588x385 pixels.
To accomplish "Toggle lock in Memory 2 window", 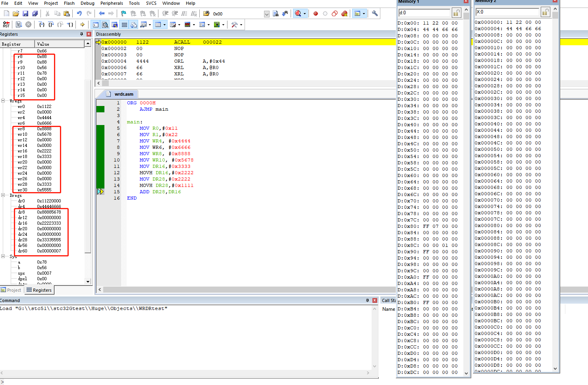I will [545, 12].
